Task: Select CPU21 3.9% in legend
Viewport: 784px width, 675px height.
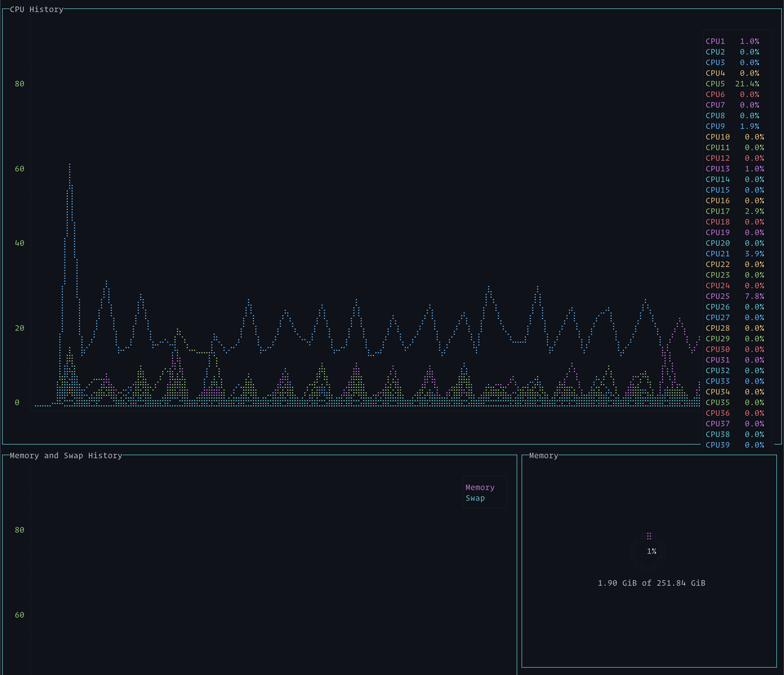Action: [734, 254]
